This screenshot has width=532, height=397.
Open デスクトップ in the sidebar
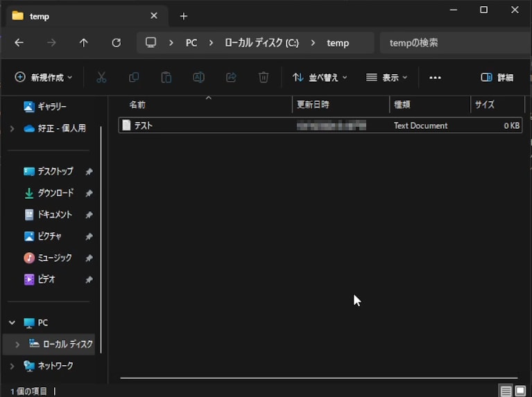click(x=48, y=172)
